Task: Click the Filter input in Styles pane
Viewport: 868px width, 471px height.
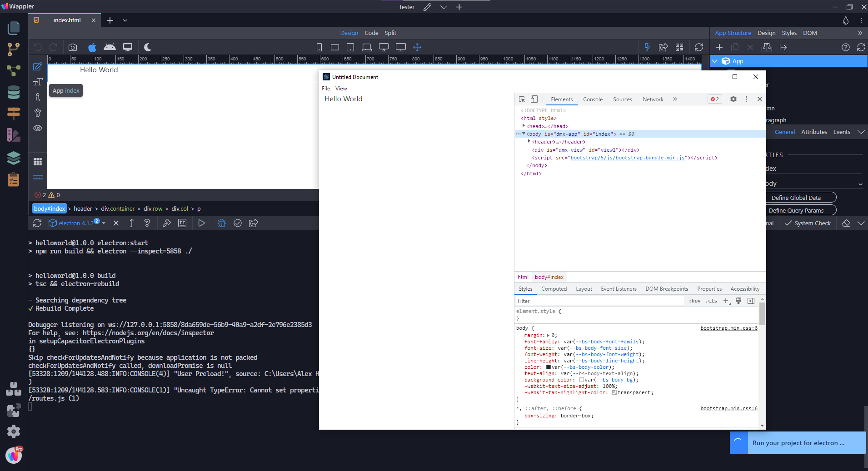Action: [599, 301]
